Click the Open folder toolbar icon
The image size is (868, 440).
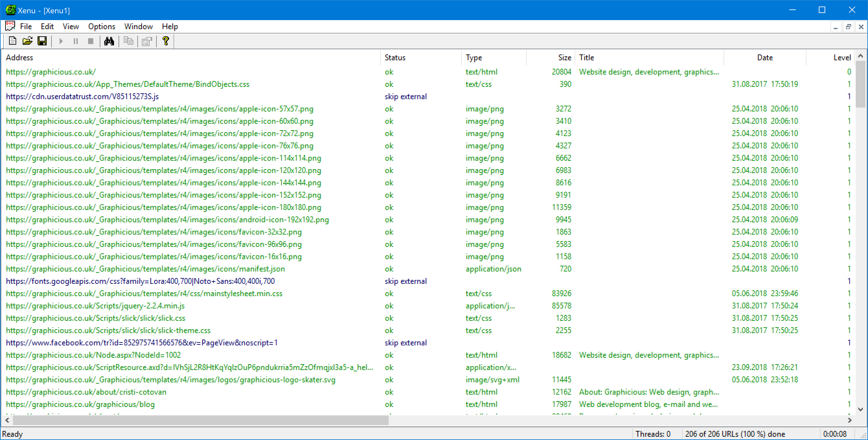27,41
